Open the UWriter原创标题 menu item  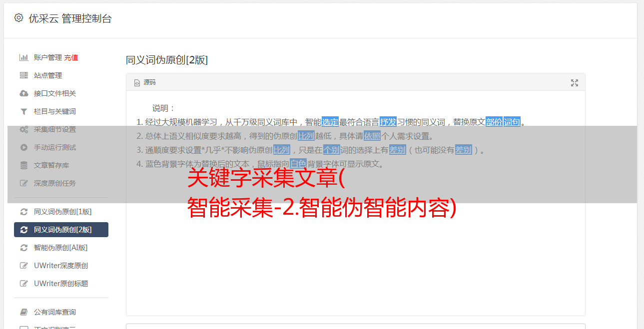[x=61, y=284]
